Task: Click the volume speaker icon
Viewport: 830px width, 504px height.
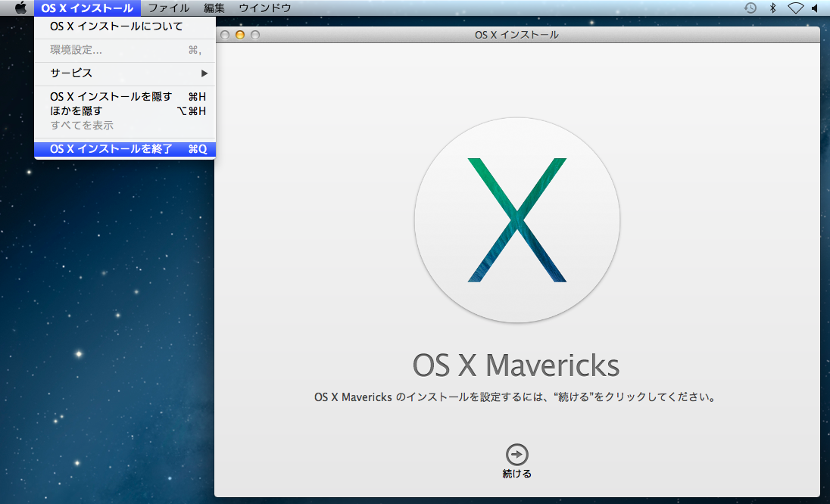Action: coord(815,8)
